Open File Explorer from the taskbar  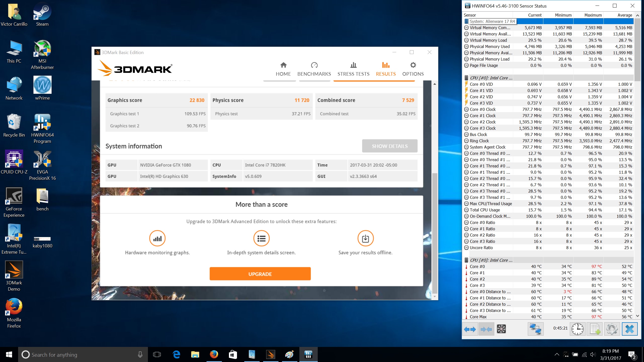tap(195, 355)
